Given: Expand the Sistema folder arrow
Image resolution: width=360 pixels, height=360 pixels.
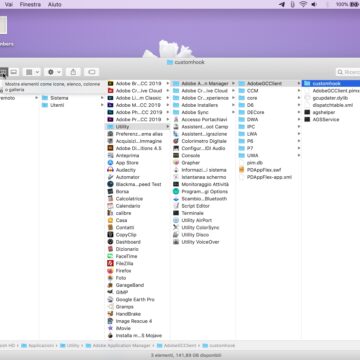Looking at the screenshot, I should 102,98.
